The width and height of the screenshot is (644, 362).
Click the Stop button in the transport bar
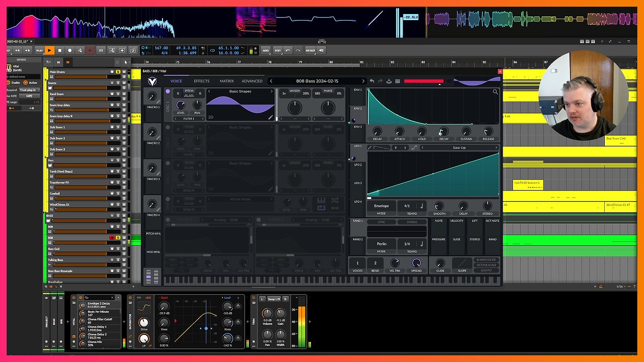(x=59, y=50)
